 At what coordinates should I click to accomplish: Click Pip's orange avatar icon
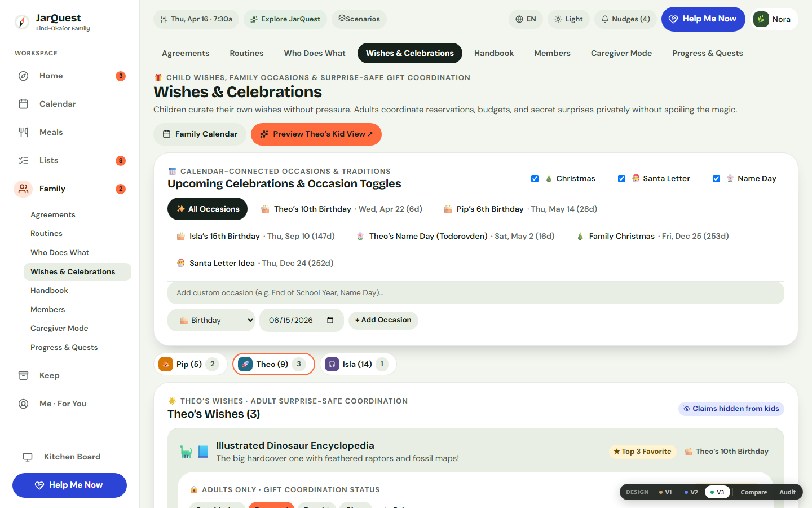(x=166, y=364)
